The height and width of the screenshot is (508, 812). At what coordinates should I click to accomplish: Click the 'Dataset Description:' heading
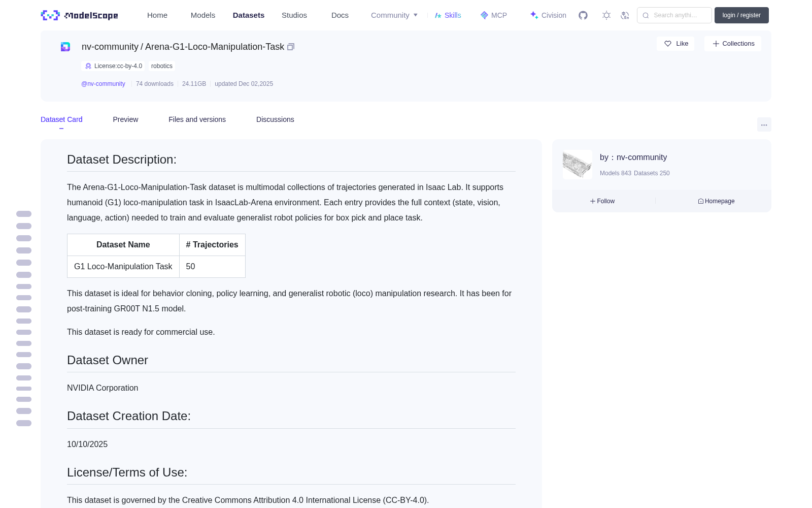tap(122, 160)
